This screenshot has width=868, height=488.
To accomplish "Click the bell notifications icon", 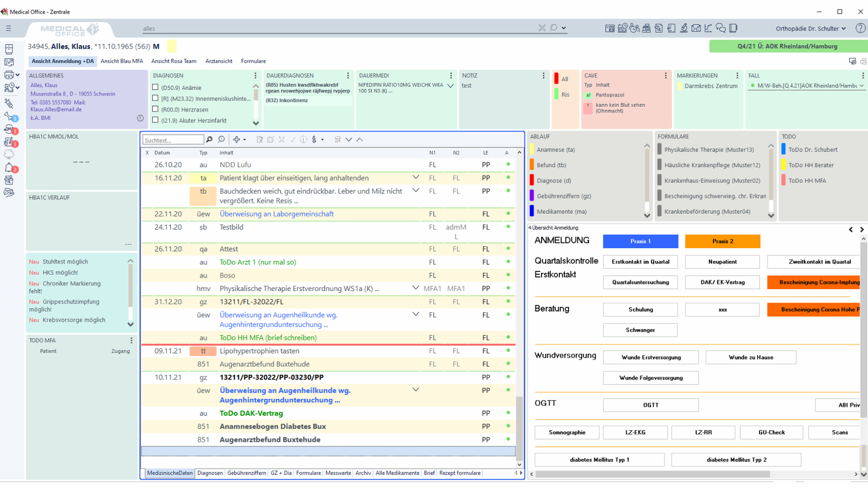I will point(9,168).
